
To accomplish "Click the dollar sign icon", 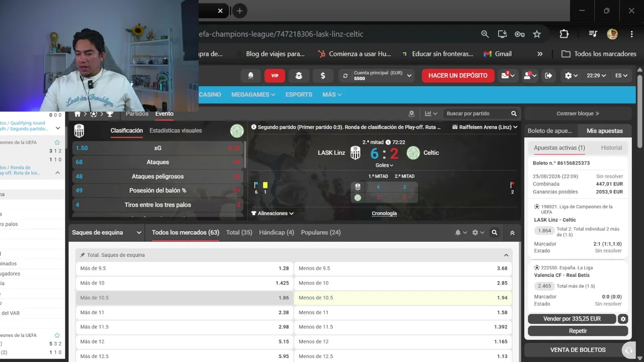I will coord(323,75).
